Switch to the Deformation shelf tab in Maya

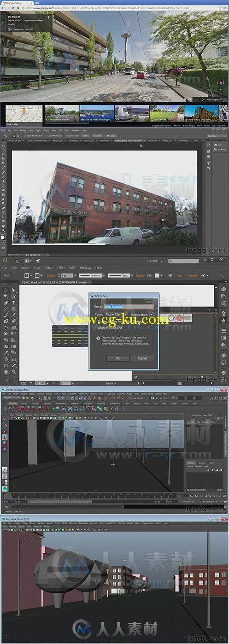tap(61, 403)
